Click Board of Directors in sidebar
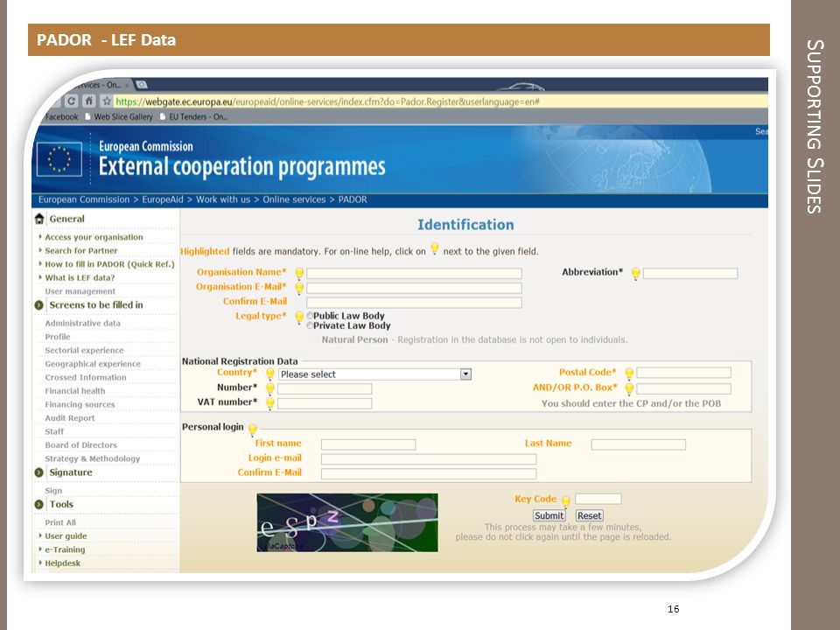This screenshot has height=630, width=840. [x=80, y=445]
